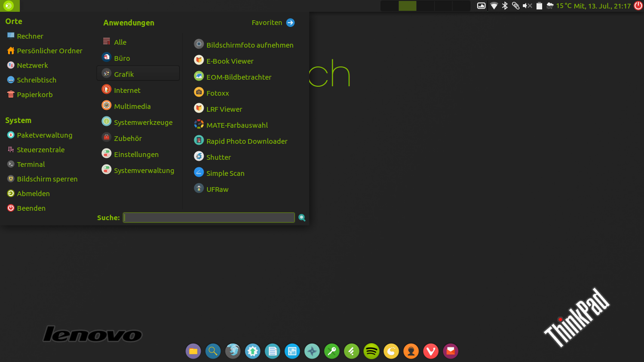Launch Rapid Photo Downloader

pos(241,141)
